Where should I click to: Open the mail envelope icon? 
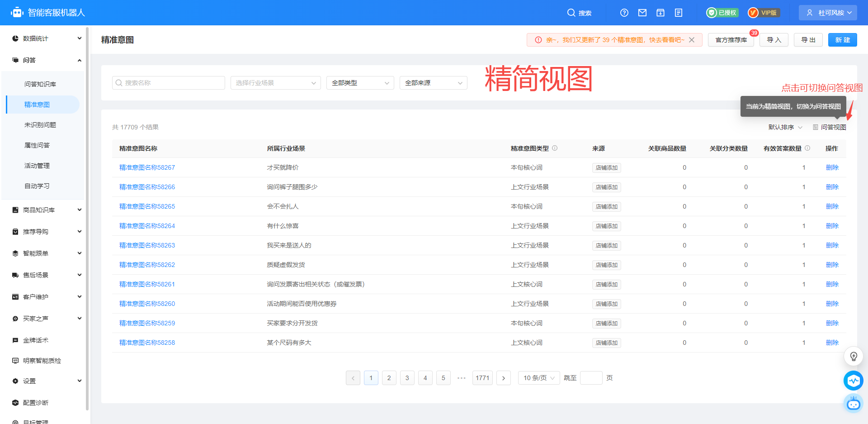(642, 13)
